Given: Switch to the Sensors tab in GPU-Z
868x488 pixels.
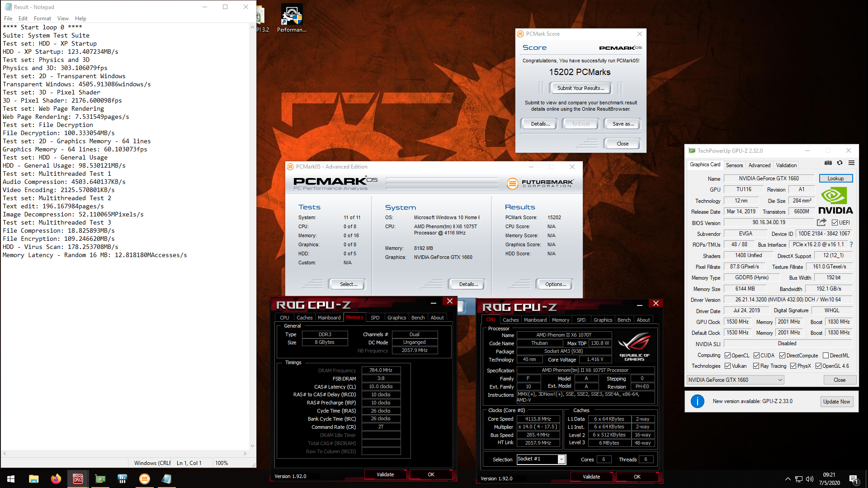Looking at the screenshot, I should coord(734,165).
